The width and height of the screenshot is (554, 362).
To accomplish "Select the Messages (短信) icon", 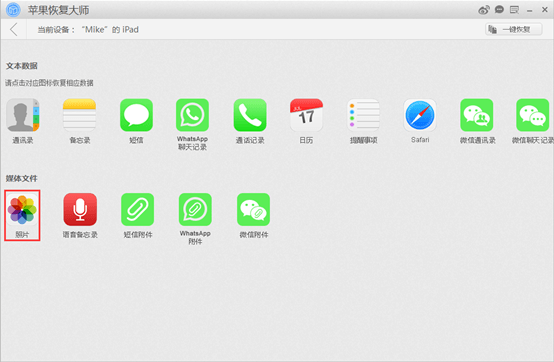I will pos(136,115).
